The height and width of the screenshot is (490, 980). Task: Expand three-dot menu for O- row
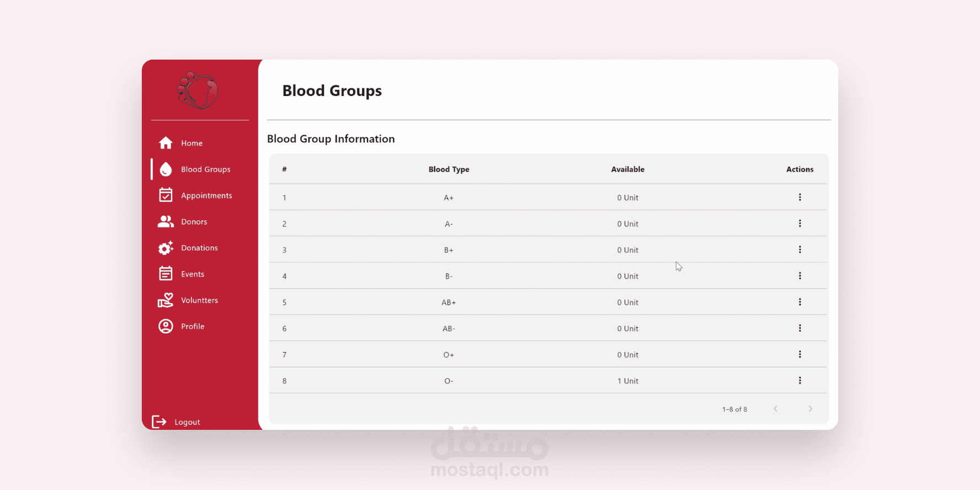click(x=800, y=381)
